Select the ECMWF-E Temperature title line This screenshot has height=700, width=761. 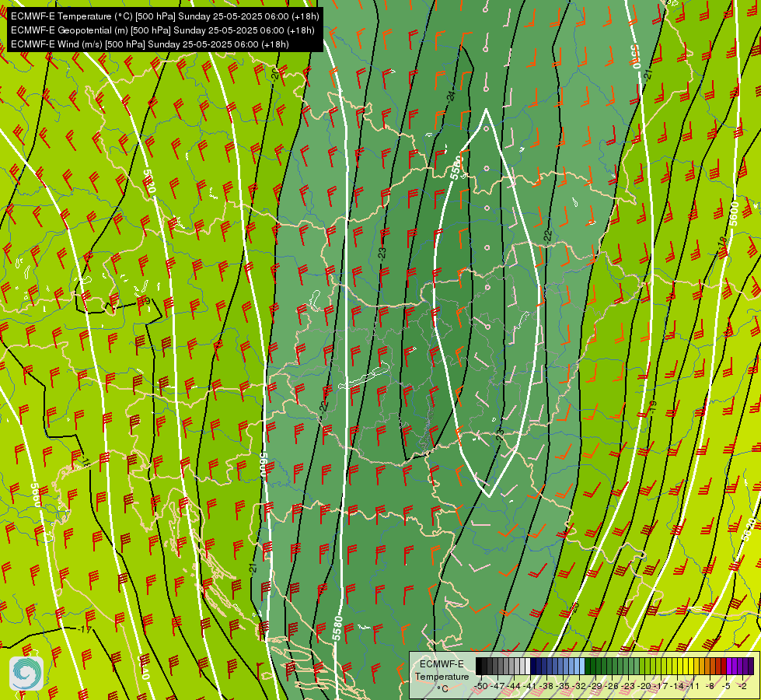(165, 16)
